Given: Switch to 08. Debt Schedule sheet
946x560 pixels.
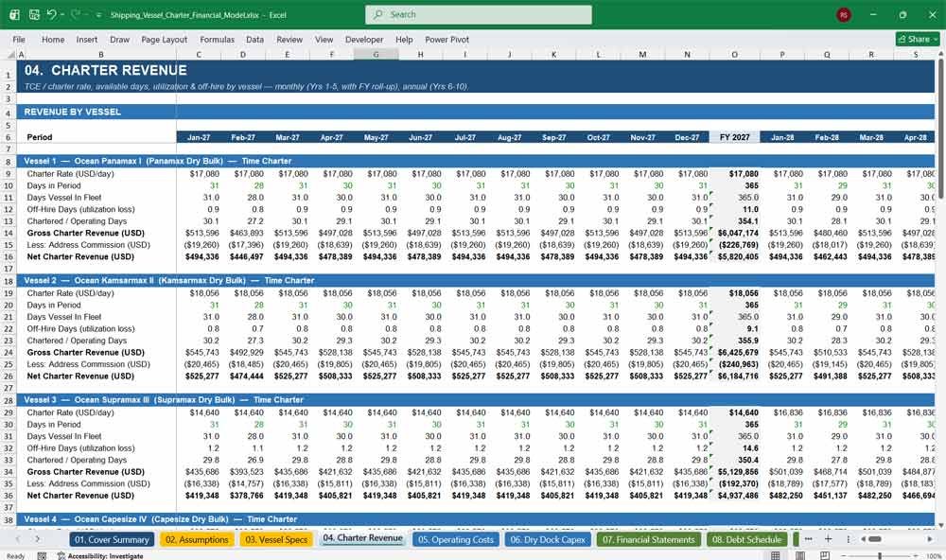Looking at the screenshot, I should pos(747,539).
